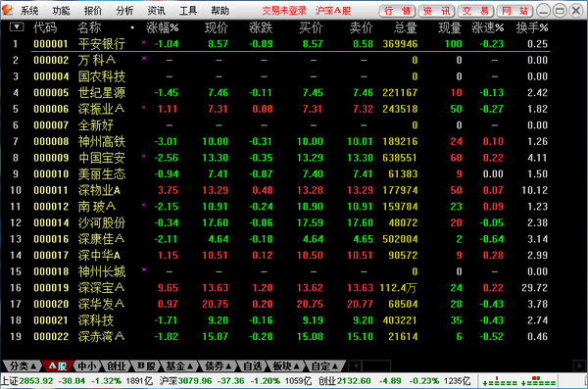Sort by the 现量 column header
The height and width of the screenshot is (389, 588).
pyautogui.click(x=450, y=27)
